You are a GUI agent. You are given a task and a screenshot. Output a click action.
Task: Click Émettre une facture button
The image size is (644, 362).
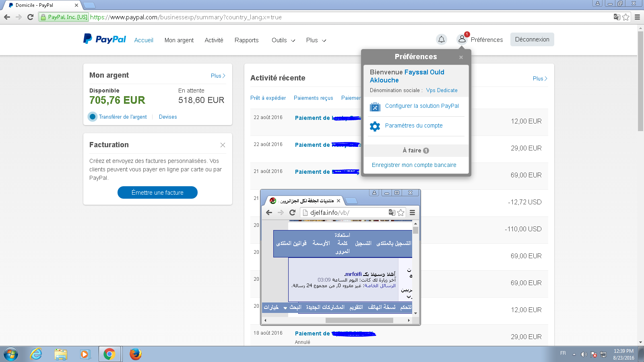coord(157,192)
